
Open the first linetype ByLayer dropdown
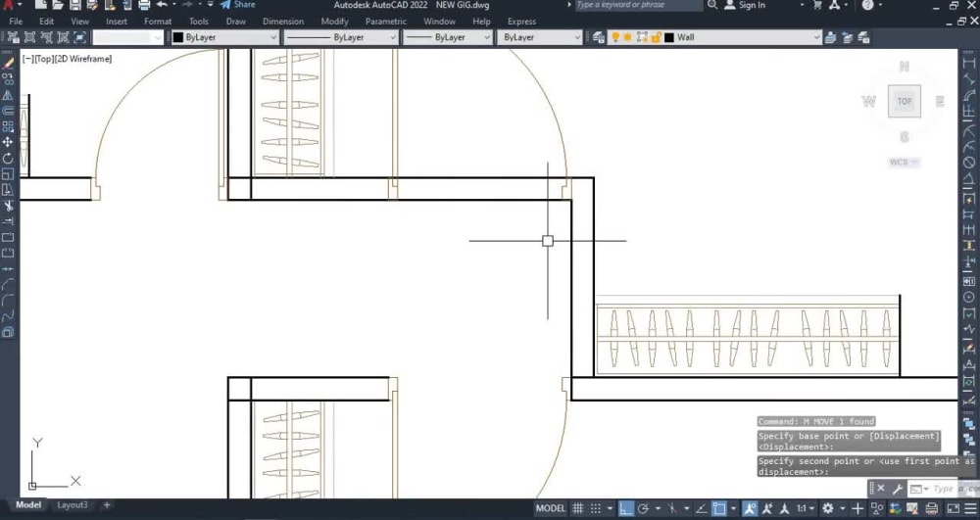click(x=341, y=37)
